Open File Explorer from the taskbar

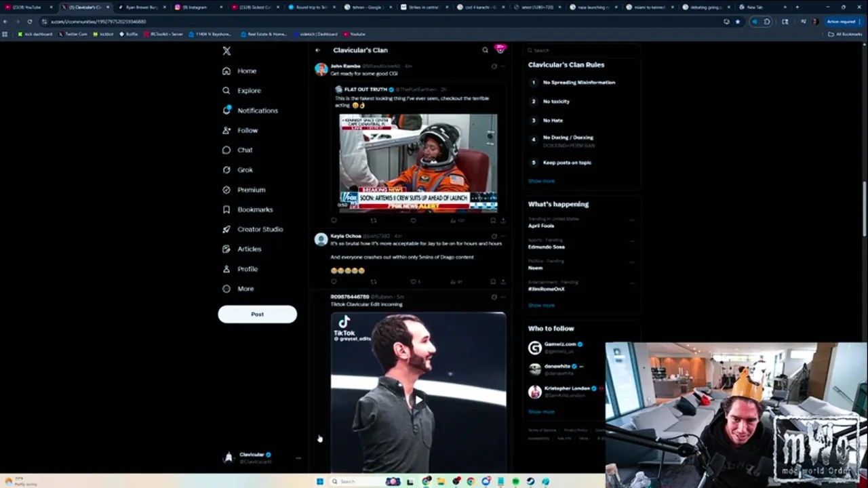(441, 481)
